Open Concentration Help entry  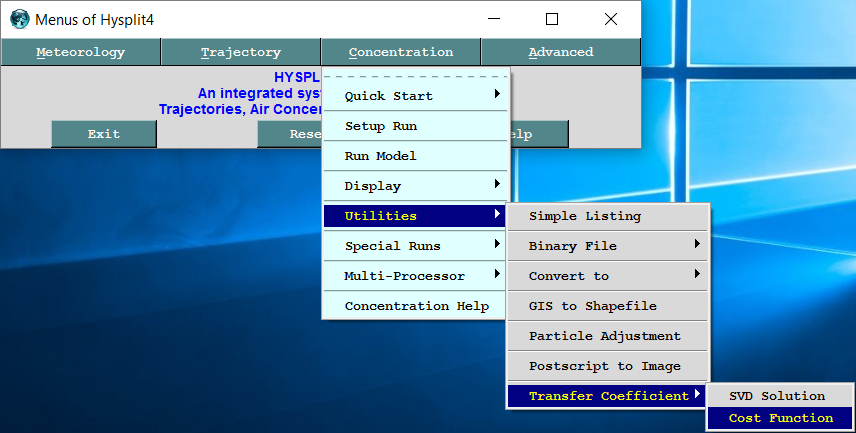click(416, 306)
